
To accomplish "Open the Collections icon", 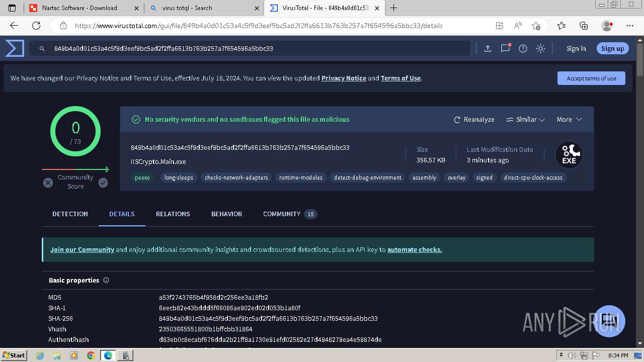I will click(584, 26).
